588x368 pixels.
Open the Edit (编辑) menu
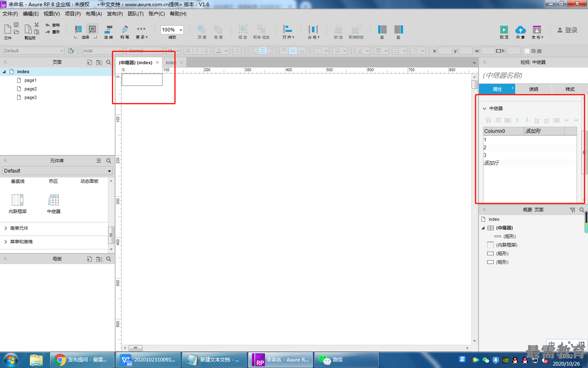coord(31,14)
